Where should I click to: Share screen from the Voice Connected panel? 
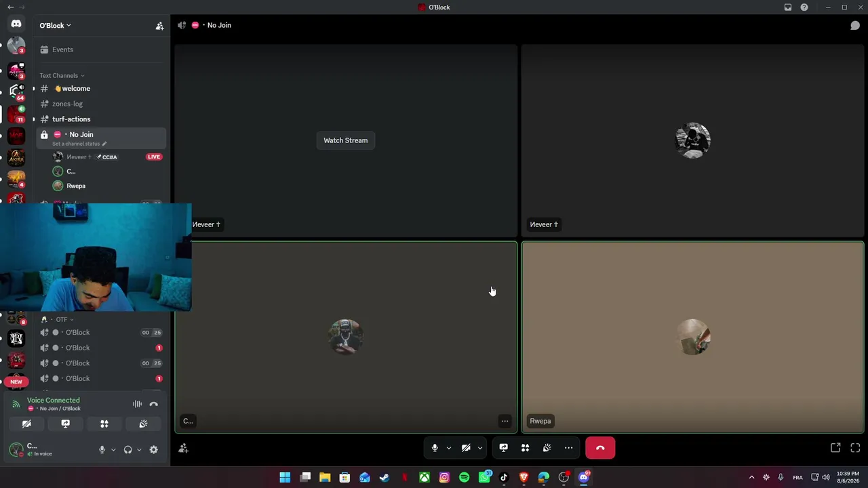click(x=65, y=424)
